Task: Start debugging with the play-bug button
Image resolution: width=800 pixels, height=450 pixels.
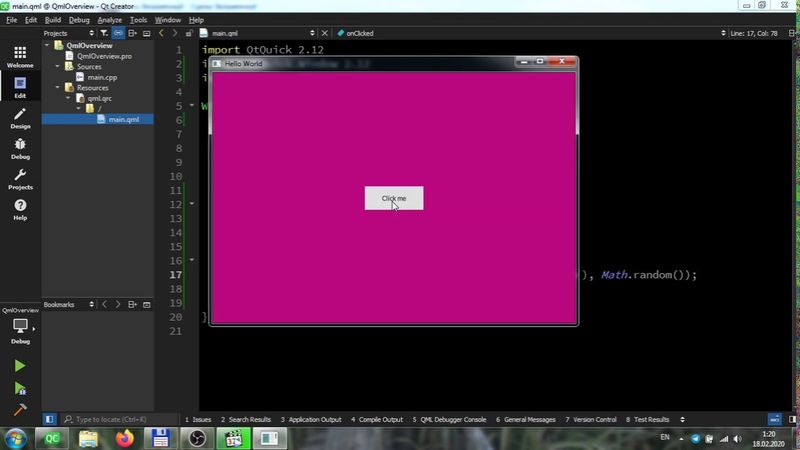Action: pyautogui.click(x=20, y=389)
